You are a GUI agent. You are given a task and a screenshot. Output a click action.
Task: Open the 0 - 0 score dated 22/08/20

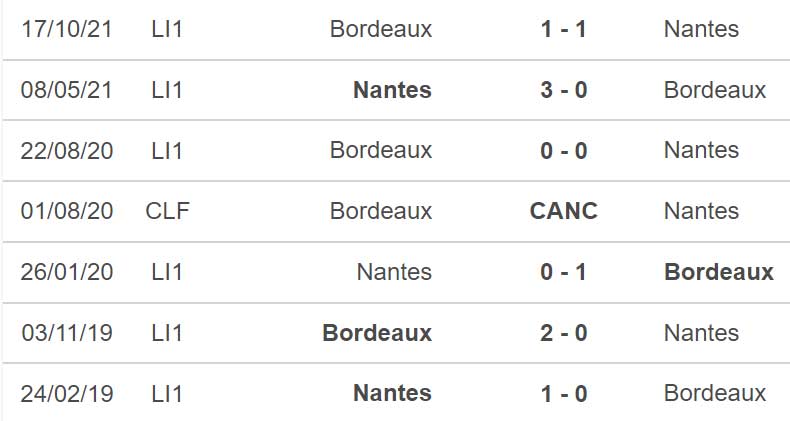tap(563, 151)
